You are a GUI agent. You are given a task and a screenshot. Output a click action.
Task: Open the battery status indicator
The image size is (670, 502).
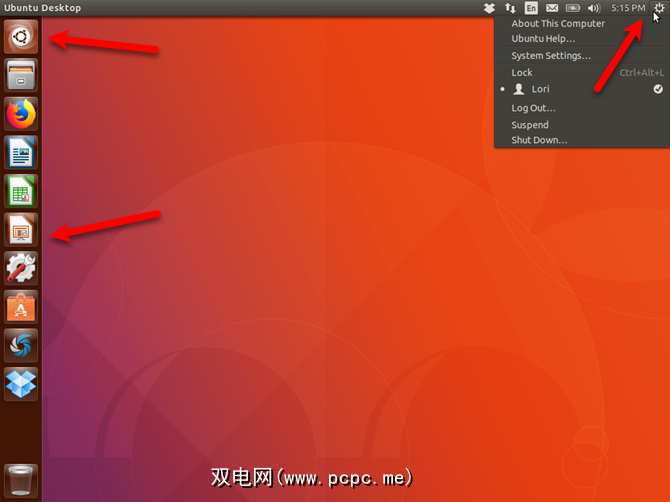point(573,8)
